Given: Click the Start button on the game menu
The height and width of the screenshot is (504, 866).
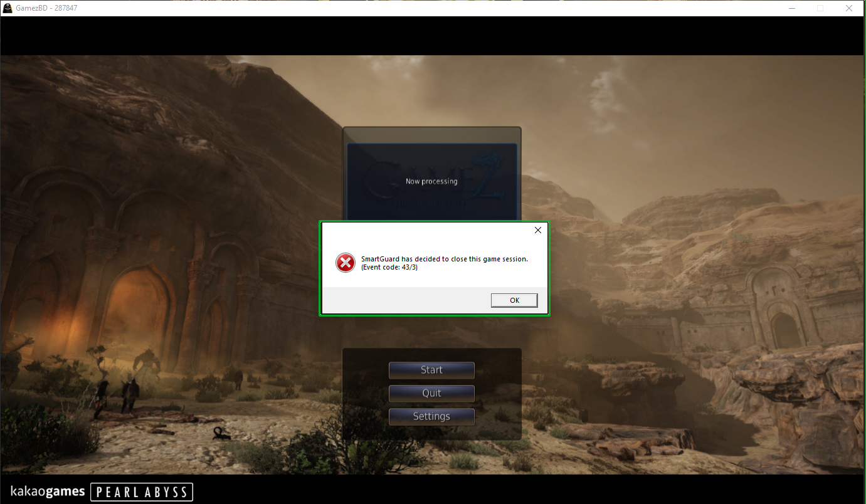Looking at the screenshot, I should 431,370.
